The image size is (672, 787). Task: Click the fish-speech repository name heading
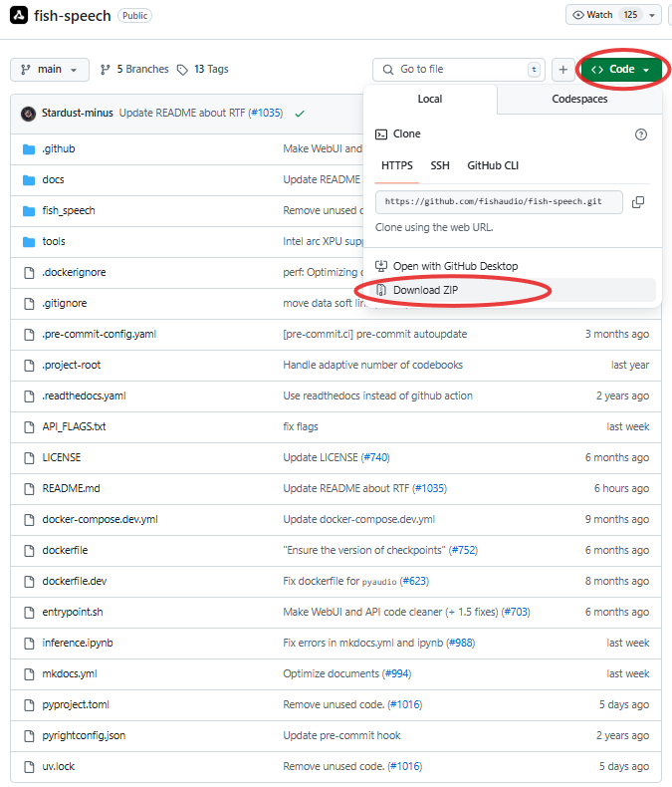coord(73,16)
